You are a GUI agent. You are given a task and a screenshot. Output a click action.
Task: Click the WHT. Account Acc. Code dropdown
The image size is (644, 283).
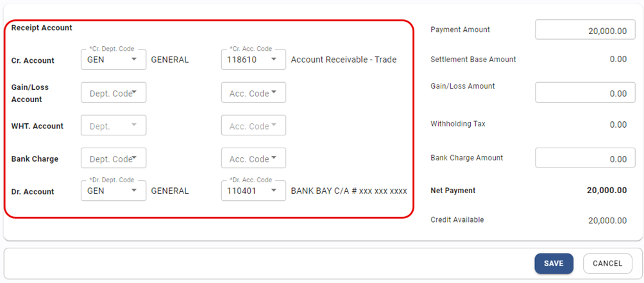coord(253,126)
